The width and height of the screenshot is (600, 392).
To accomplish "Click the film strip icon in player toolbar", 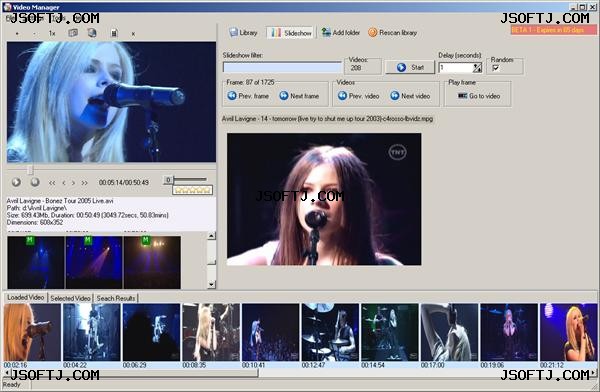I will pos(114,33).
